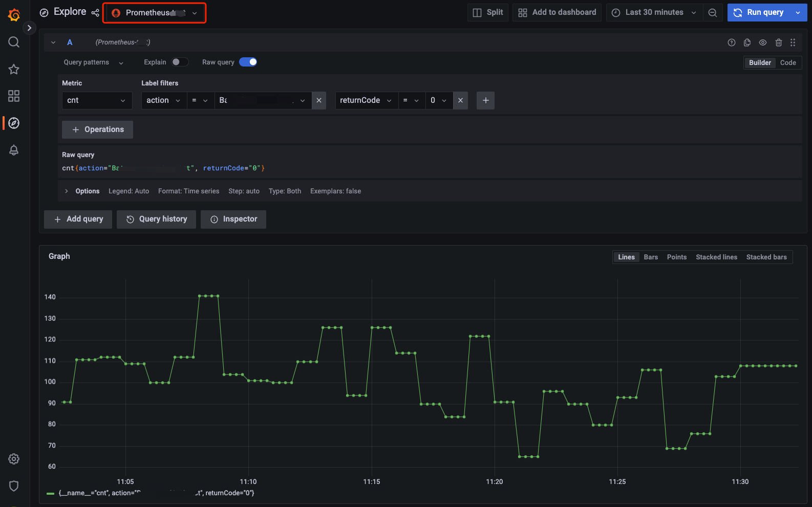Click the green series legend swatch
This screenshot has height=507, width=812.
coord(50,493)
